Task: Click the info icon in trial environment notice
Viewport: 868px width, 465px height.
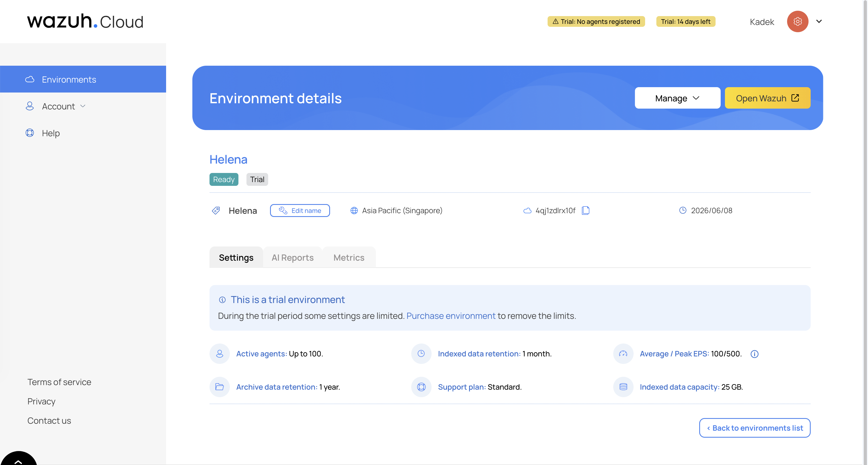Action: pos(222,300)
